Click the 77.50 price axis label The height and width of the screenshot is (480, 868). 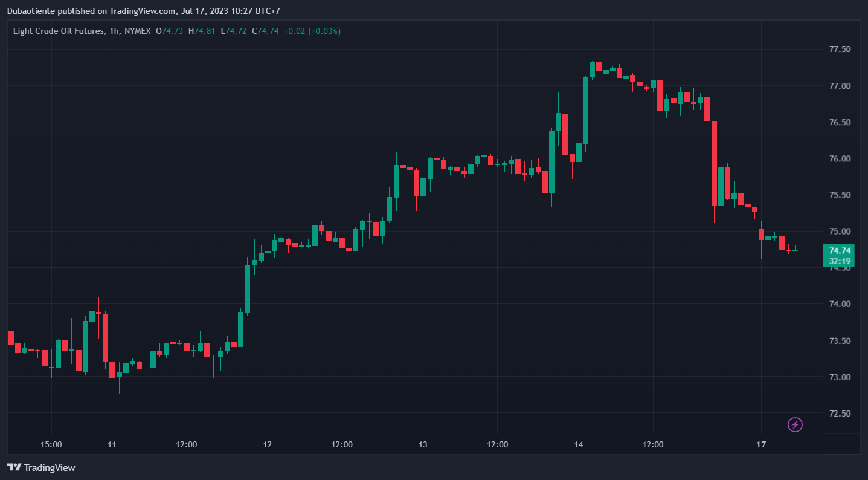[840, 50]
